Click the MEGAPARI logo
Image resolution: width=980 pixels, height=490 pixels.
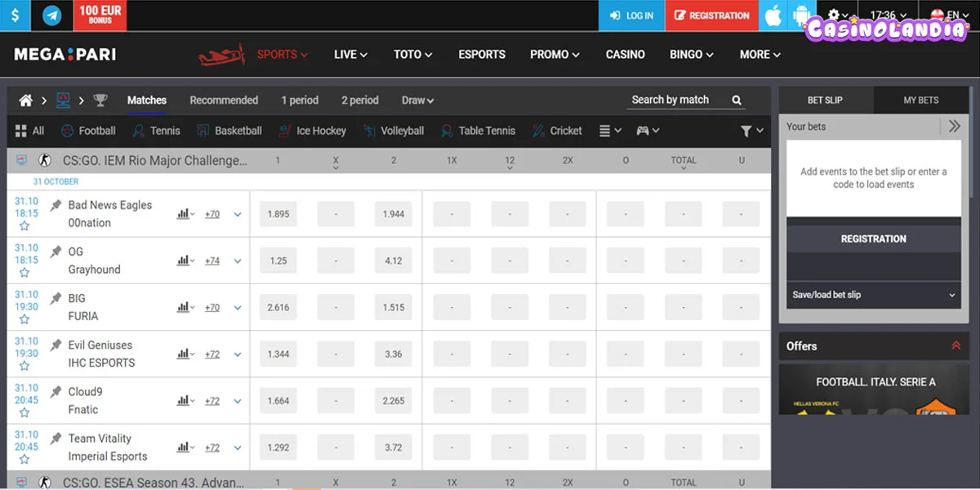(65, 55)
